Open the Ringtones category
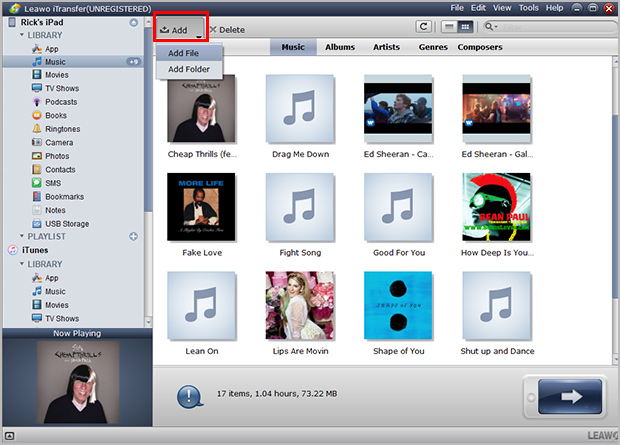Viewport: 620px width, 445px height. (62, 129)
